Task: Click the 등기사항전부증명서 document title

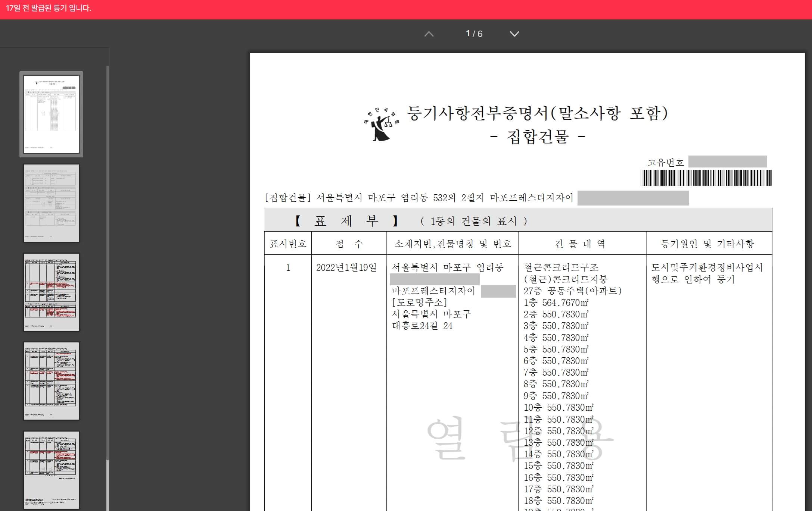Action: coord(537,113)
